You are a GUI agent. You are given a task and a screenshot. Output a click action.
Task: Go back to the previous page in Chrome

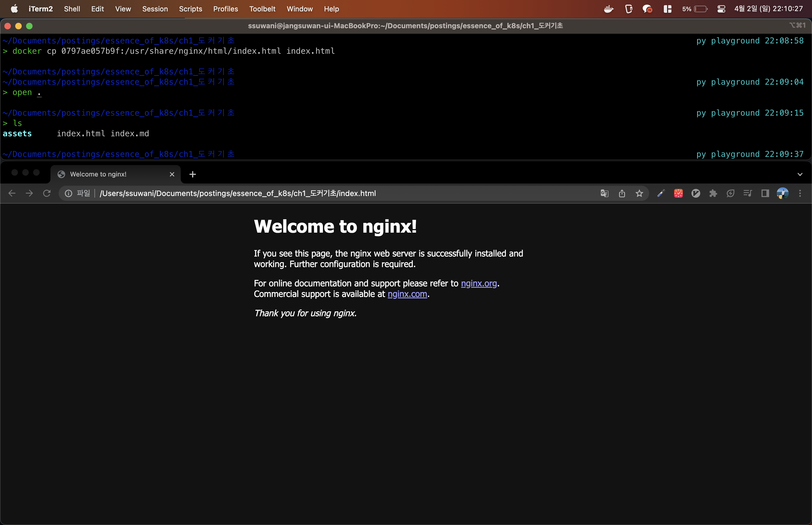[12, 193]
